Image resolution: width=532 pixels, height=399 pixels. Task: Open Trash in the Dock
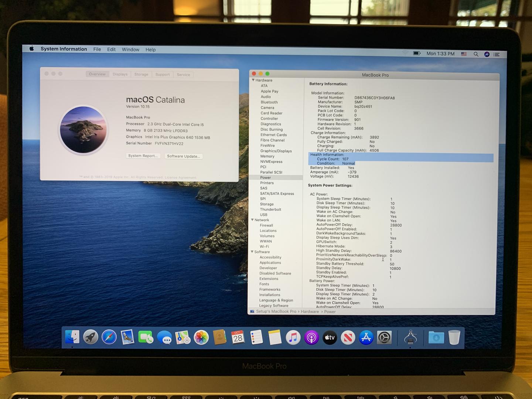pos(454,338)
